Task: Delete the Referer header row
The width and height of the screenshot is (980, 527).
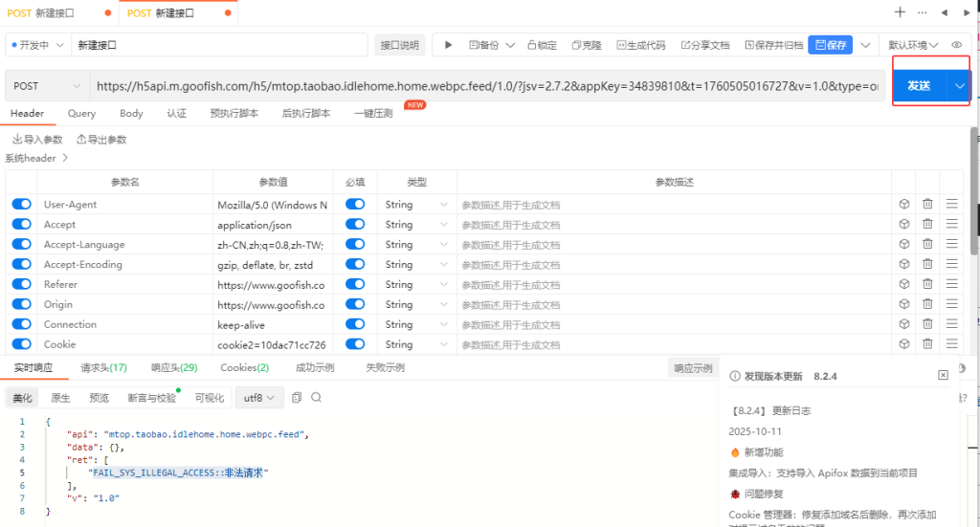Action: (x=927, y=283)
